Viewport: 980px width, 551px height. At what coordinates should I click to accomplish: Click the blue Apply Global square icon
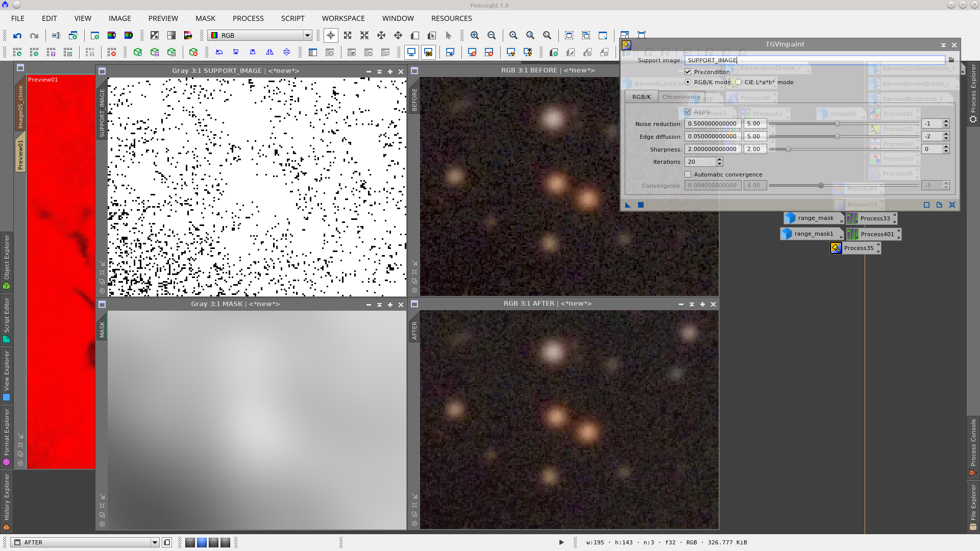click(641, 205)
